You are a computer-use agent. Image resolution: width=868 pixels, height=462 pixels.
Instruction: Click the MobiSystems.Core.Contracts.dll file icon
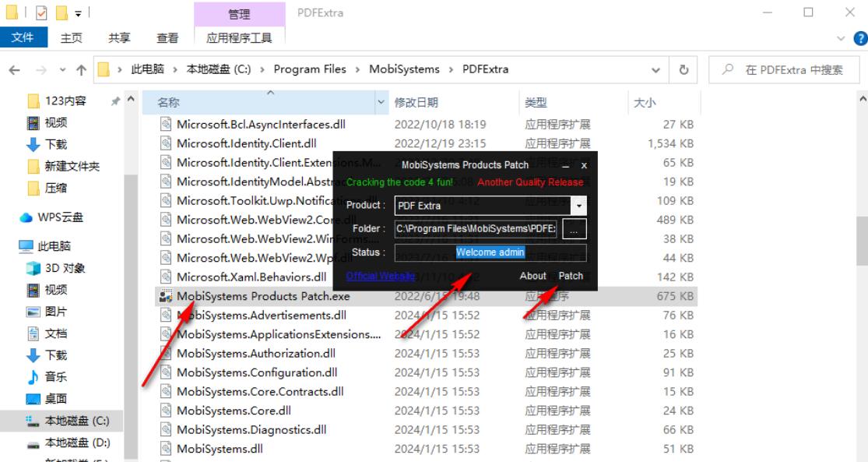coord(166,392)
